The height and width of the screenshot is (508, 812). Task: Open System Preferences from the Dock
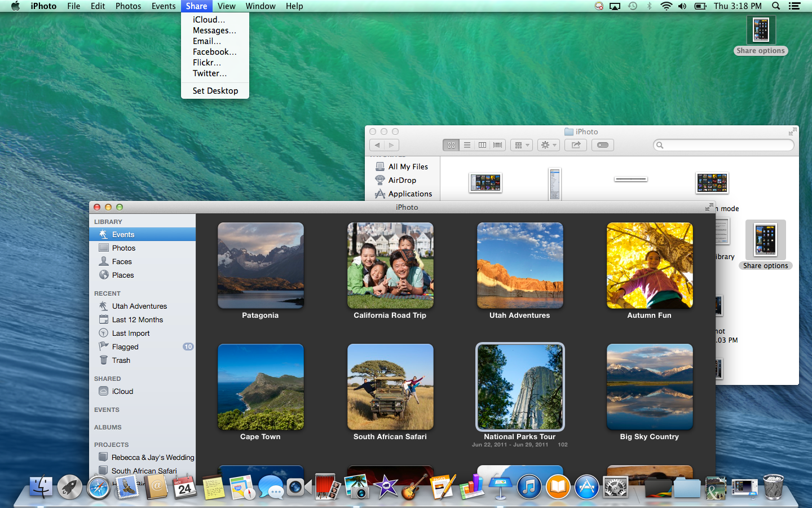(615, 487)
